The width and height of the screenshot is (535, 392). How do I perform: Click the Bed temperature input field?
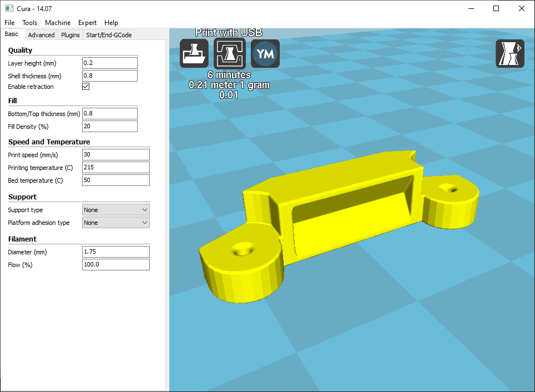click(115, 180)
